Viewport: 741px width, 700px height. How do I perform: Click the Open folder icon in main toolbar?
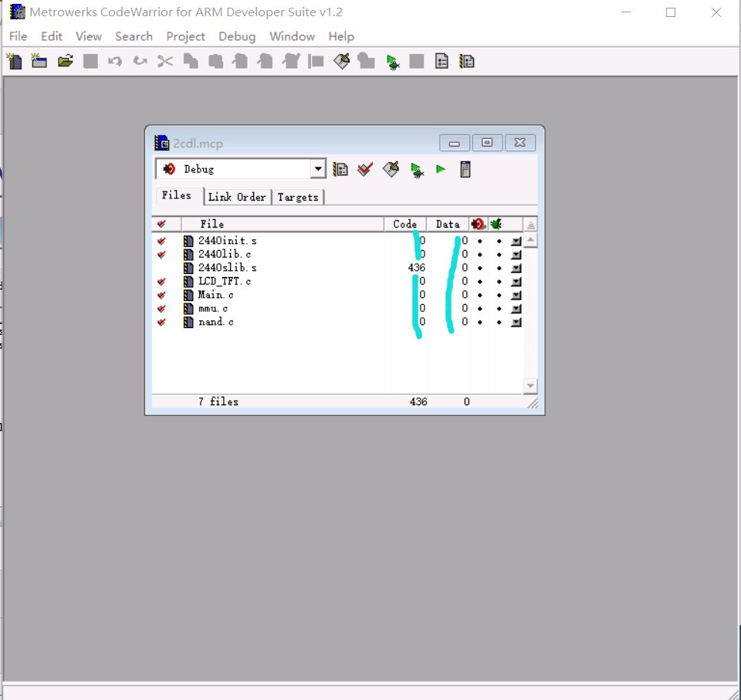pos(65,62)
